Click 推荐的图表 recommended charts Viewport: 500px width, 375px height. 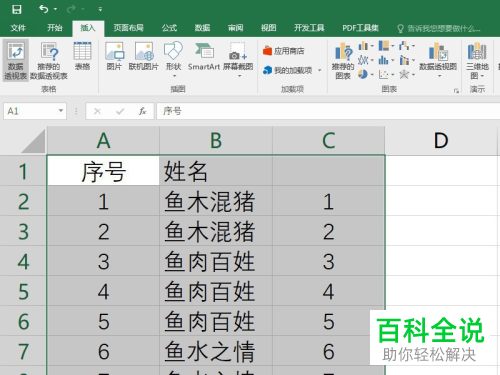343,60
